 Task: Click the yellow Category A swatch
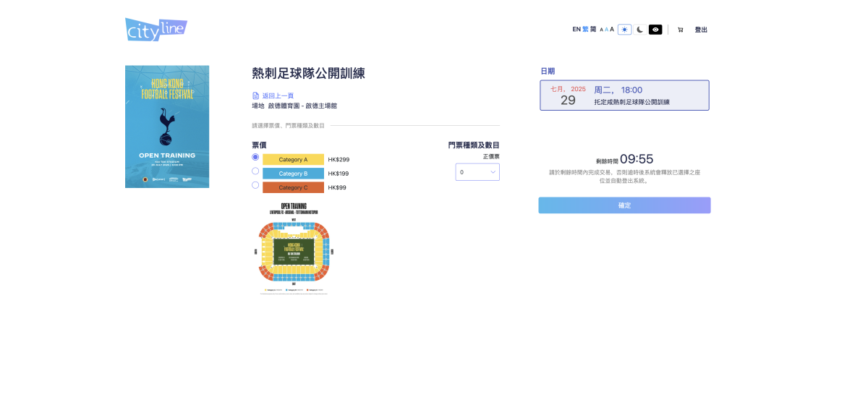(x=293, y=159)
